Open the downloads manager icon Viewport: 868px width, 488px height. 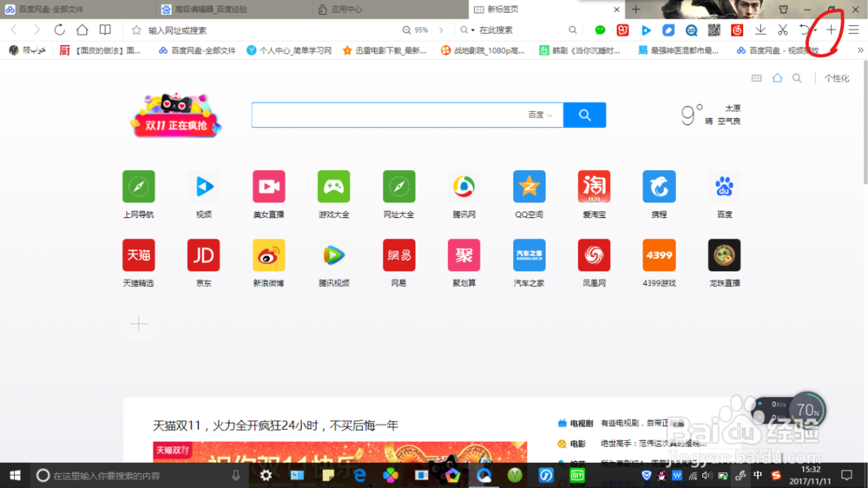click(x=760, y=30)
